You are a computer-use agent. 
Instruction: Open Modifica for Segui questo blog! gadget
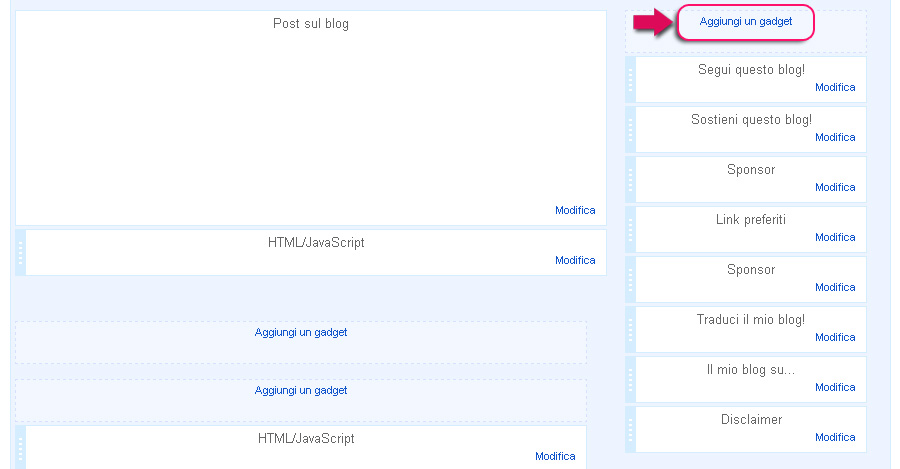click(835, 87)
